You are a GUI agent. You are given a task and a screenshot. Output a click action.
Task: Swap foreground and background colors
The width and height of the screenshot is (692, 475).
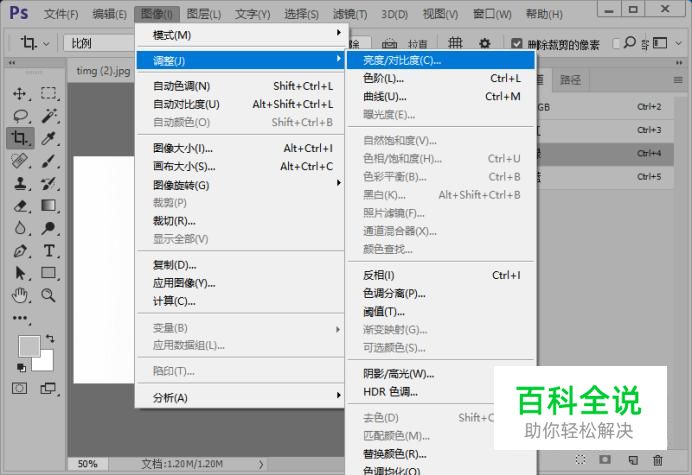point(50,339)
